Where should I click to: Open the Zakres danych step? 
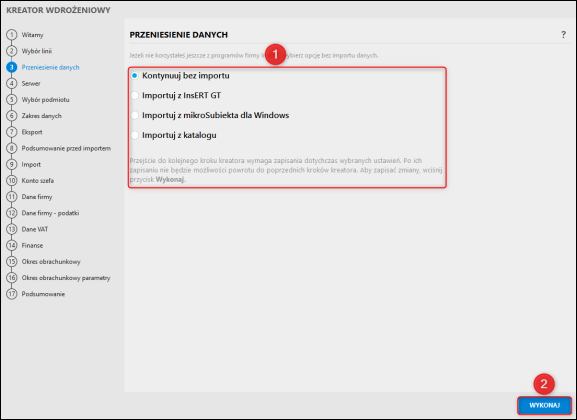point(42,116)
